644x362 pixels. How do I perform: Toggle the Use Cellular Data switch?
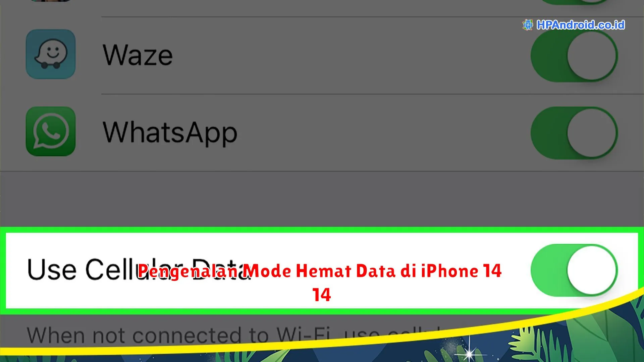coord(574,270)
